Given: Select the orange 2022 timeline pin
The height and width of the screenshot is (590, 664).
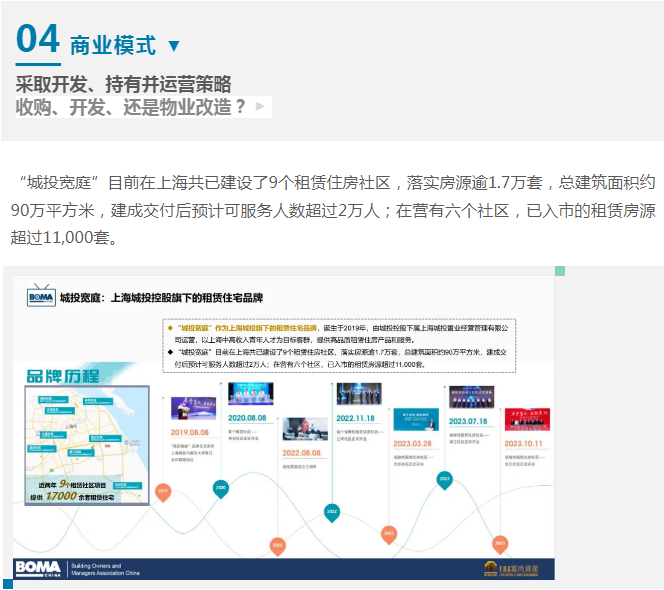Looking at the screenshot, I should click(x=277, y=546).
